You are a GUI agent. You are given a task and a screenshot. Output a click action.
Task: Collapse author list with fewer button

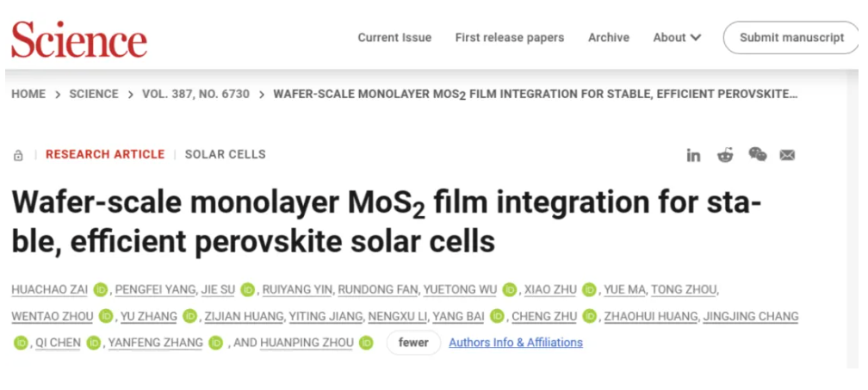(x=413, y=343)
